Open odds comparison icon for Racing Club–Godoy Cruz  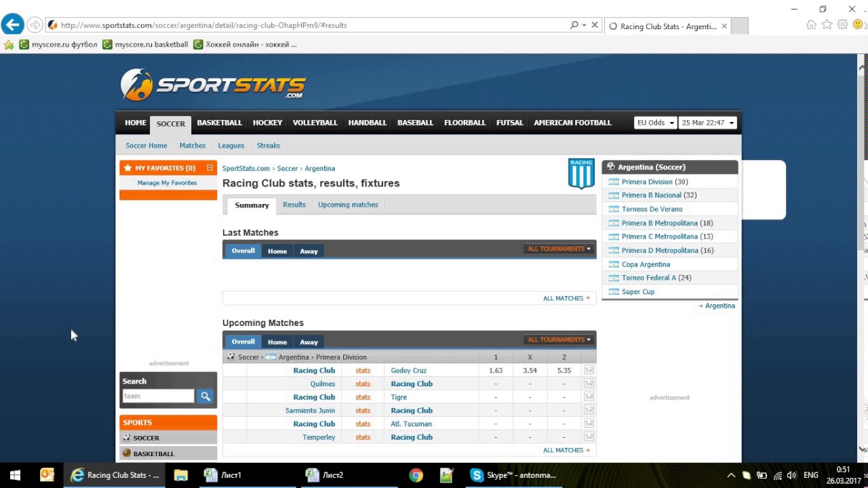click(x=589, y=370)
